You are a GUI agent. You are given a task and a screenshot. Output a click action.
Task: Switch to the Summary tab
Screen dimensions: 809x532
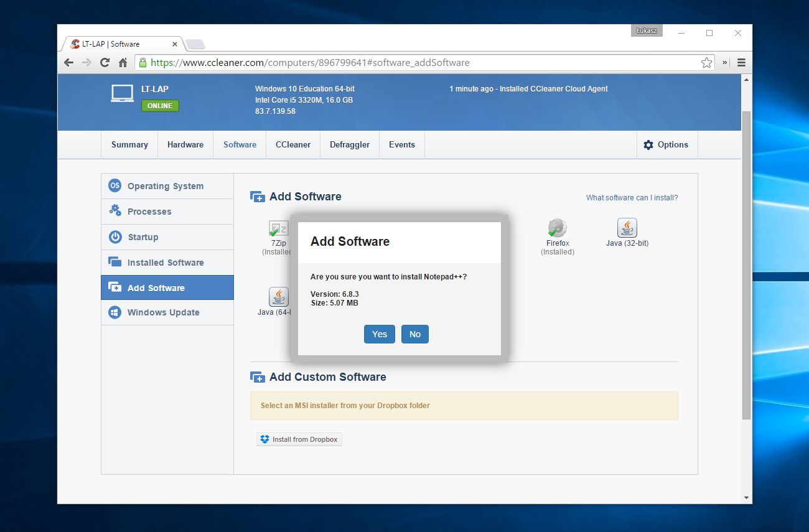coord(129,144)
